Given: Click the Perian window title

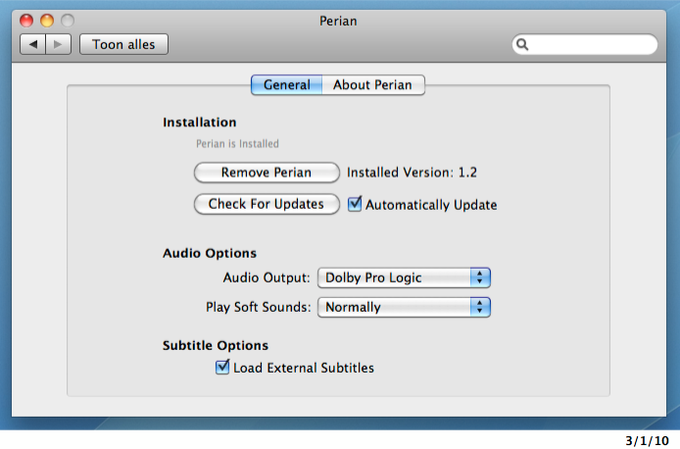Looking at the screenshot, I should [338, 21].
